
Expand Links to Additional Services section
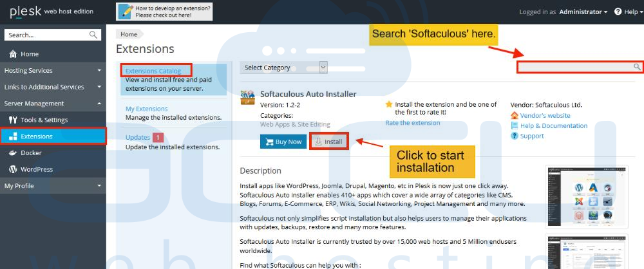pyautogui.click(x=53, y=87)
